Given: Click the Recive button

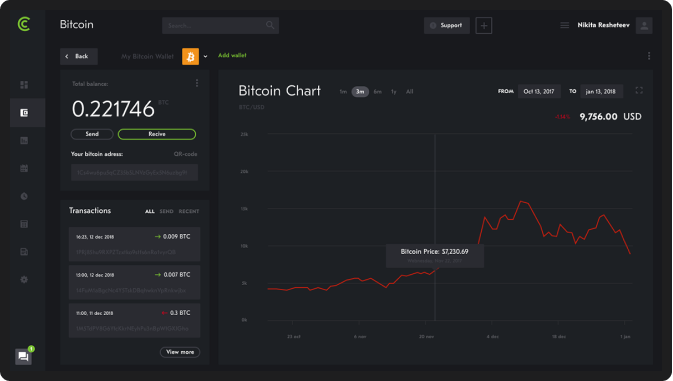Looking at the screenshot, I should (157, 134).
